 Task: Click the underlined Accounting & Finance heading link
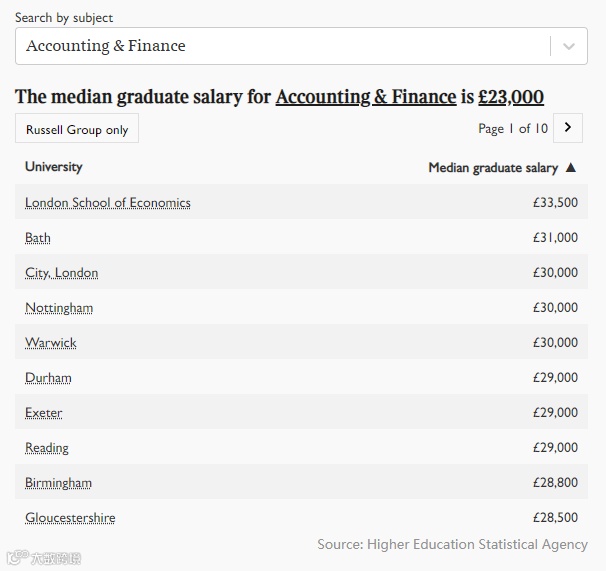coord(366,97)
